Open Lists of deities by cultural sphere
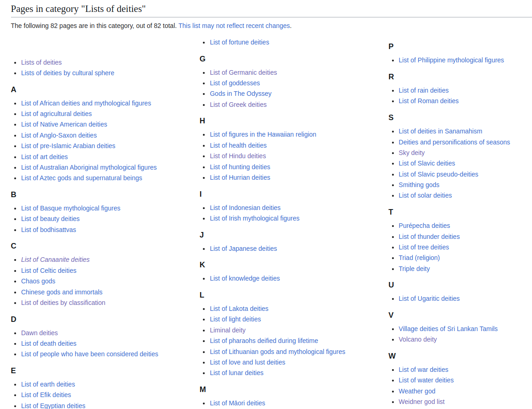Viewport: 532px width, 409px height. [67, 72]
